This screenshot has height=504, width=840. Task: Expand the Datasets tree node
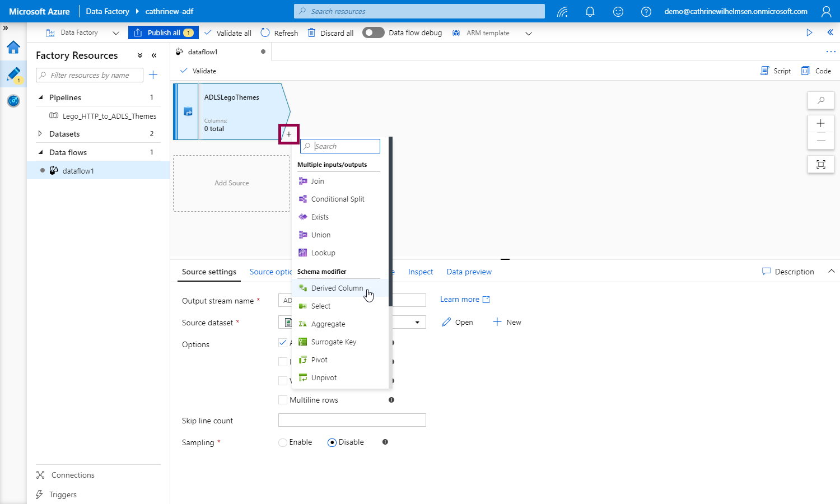(40, 134)
